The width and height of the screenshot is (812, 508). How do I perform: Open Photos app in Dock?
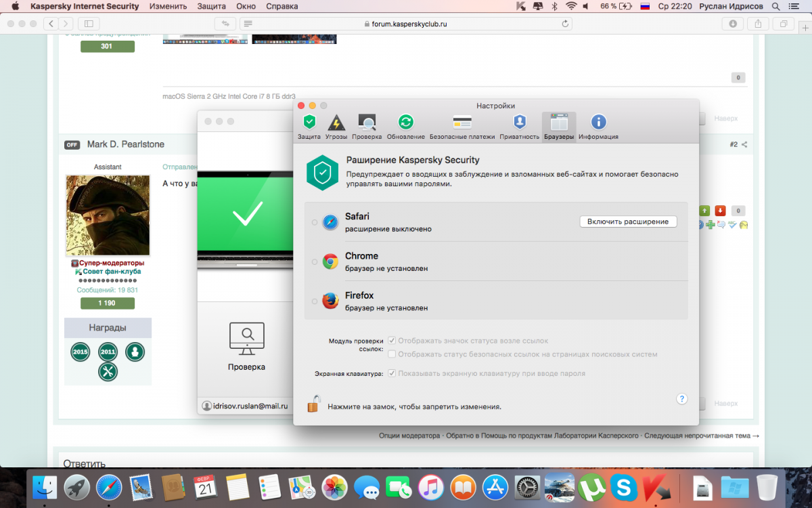click(x=334, y=487)
